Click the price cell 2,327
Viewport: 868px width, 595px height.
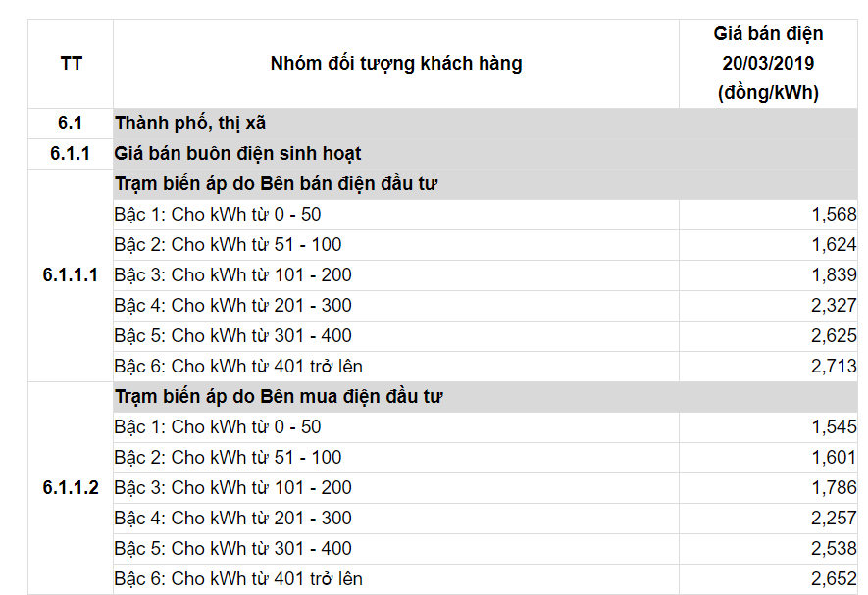coord(768,306)
